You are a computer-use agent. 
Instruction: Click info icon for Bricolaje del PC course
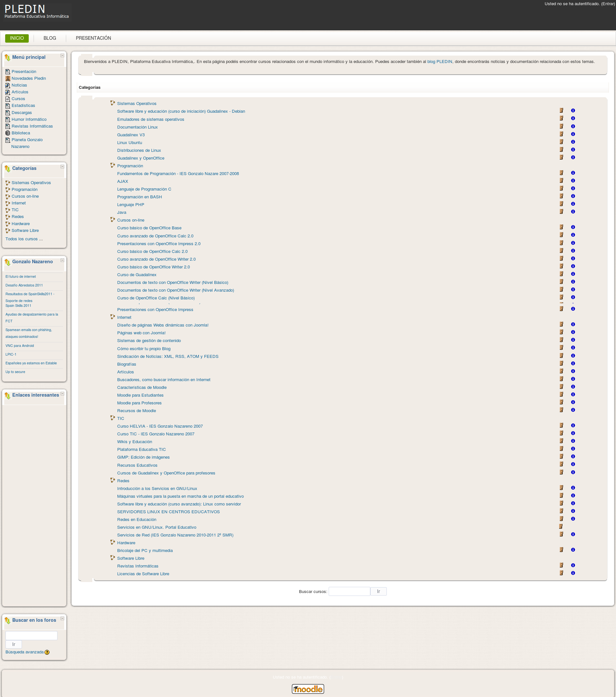pos(573,550)
